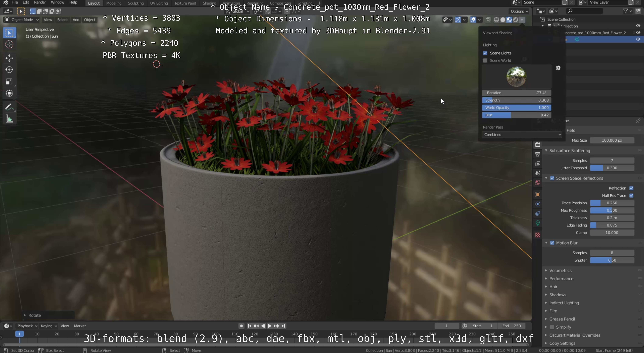Hide the selected Sun object in outliner
Viewport: 644px width, 353px height.
click(638, 39)
